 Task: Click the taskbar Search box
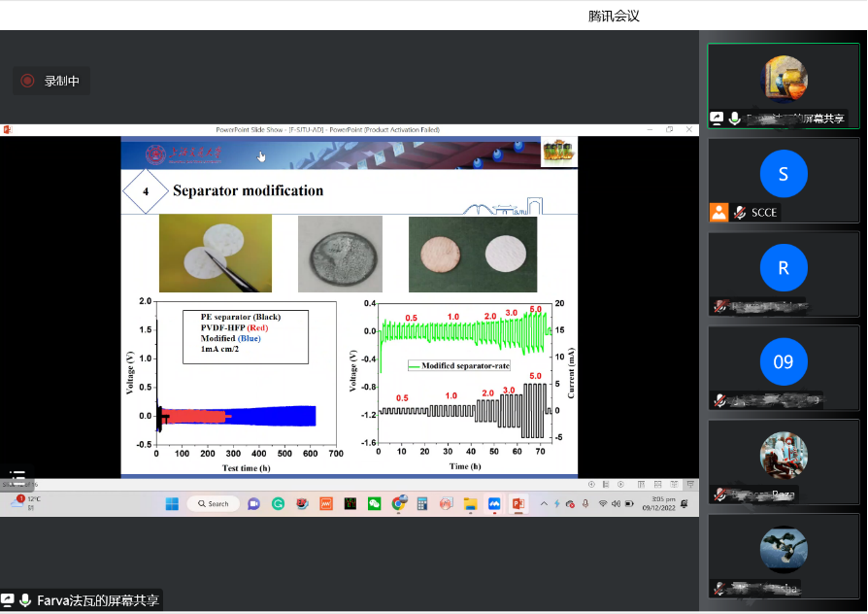pyautogui.click(x=212, y=503)
